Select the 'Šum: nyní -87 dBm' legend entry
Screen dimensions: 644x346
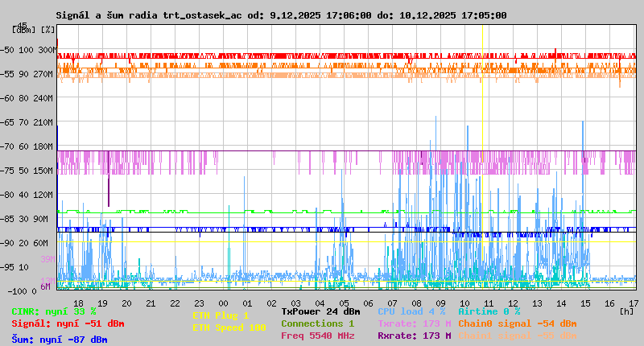59,340
